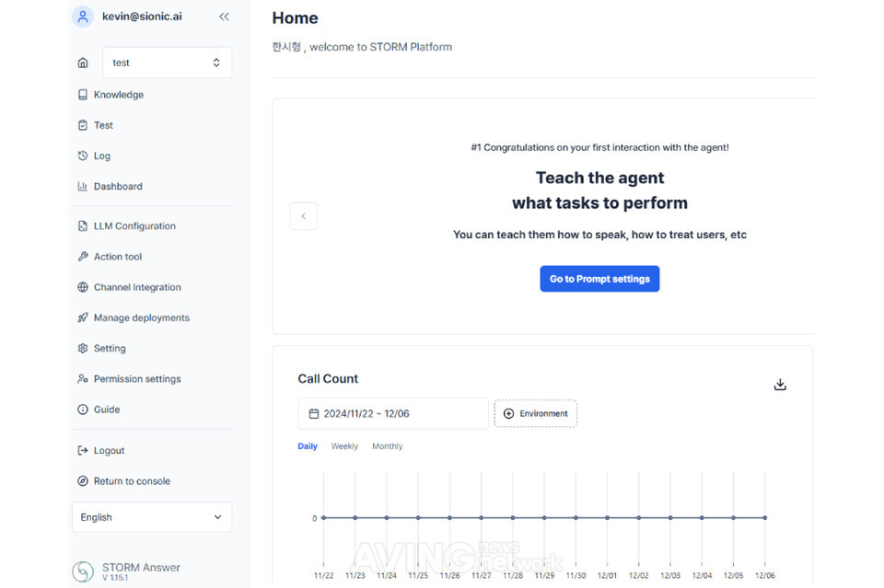The image size is (884, 588).
Task: Click the wrench icon for Action tool
Action: tap(83, 257)
